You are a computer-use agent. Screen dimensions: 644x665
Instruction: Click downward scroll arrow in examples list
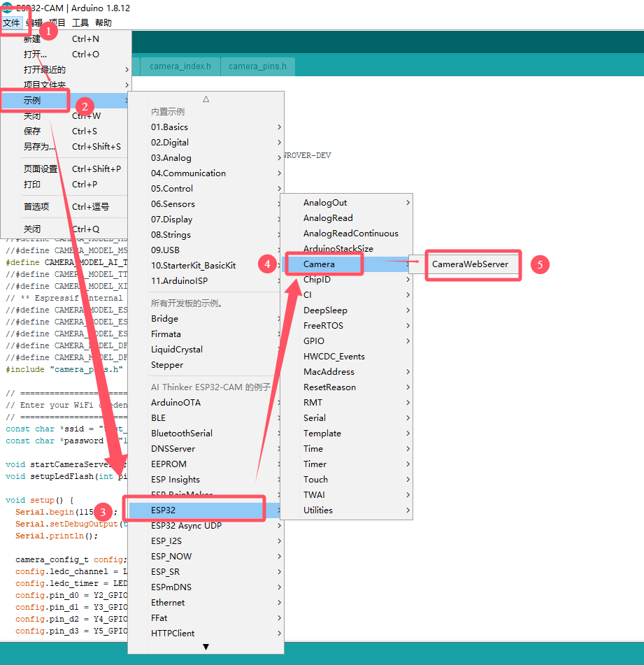(206, 647)
